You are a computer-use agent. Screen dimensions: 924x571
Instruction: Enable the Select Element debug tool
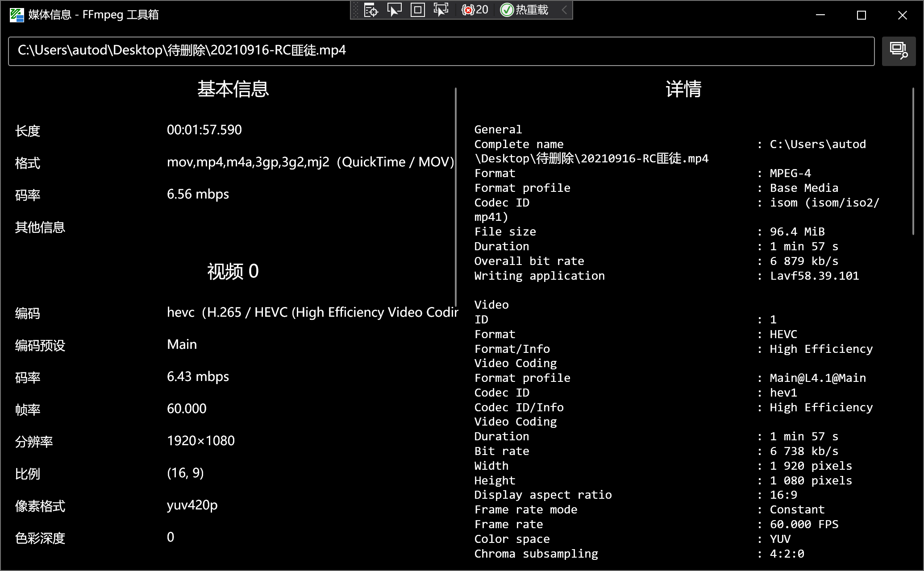394,10
